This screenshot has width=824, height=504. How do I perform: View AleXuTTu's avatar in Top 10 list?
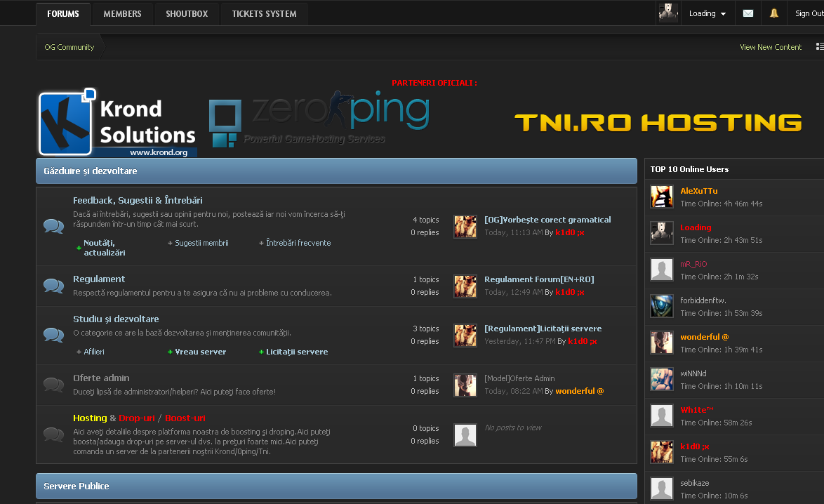(662, 197)
